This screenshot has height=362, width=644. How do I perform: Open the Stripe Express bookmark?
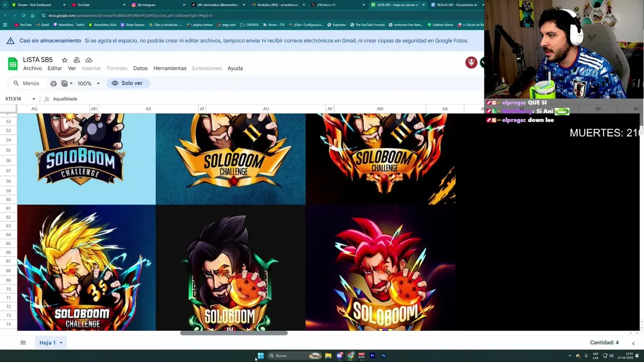[133, 25]
